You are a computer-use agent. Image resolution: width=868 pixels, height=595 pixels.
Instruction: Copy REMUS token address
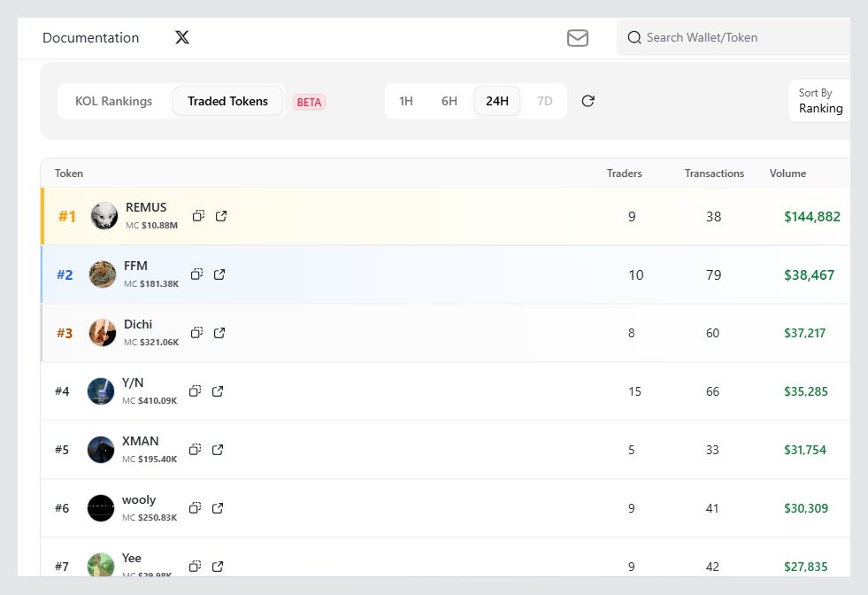(198, 215)
